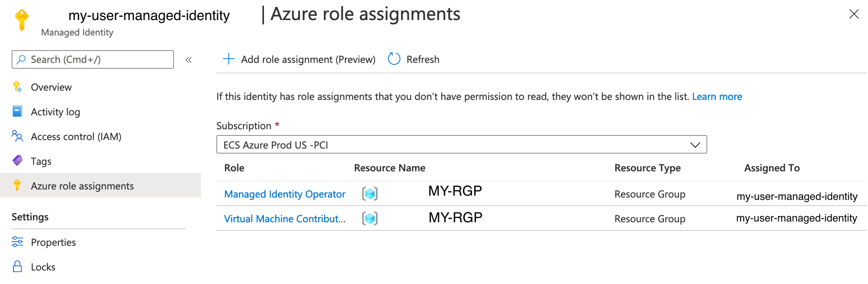Click the purple Tags icon
868x284 pixels.
(17, 161)
